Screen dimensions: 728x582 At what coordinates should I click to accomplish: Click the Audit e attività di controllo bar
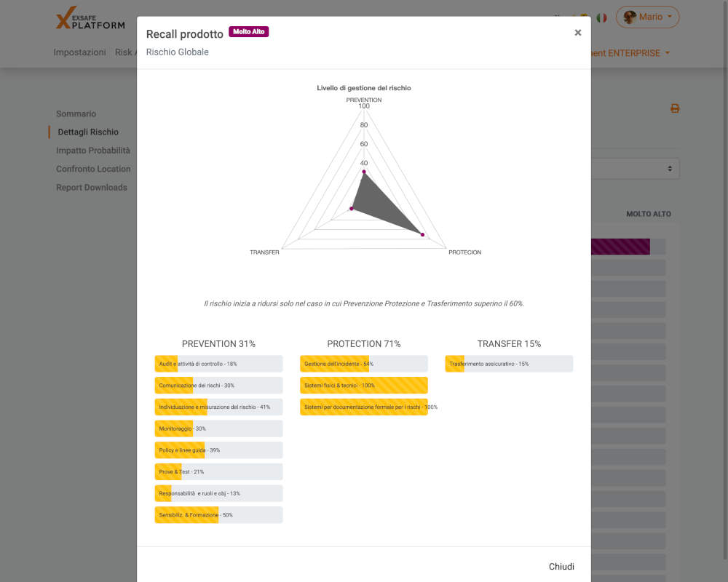[x=218, y=364]
